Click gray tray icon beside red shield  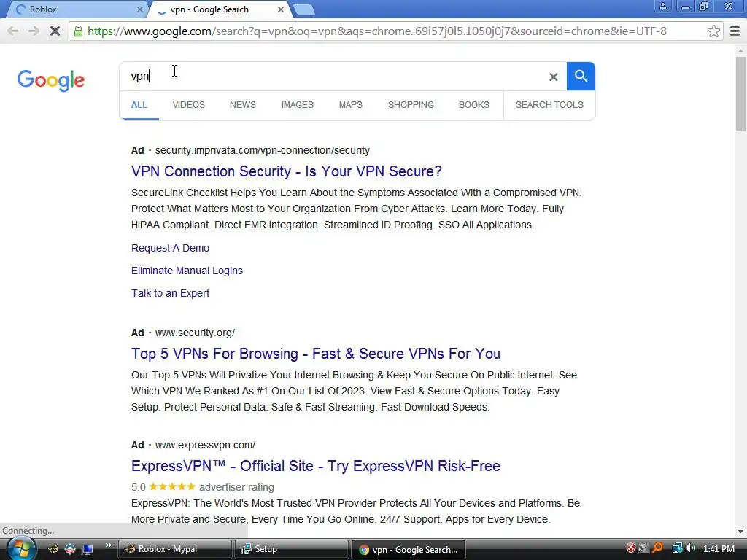click(x=644, y=548)
